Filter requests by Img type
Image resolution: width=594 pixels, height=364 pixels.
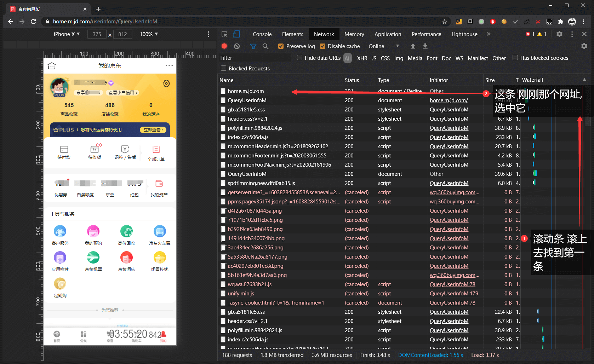(399, 58)
